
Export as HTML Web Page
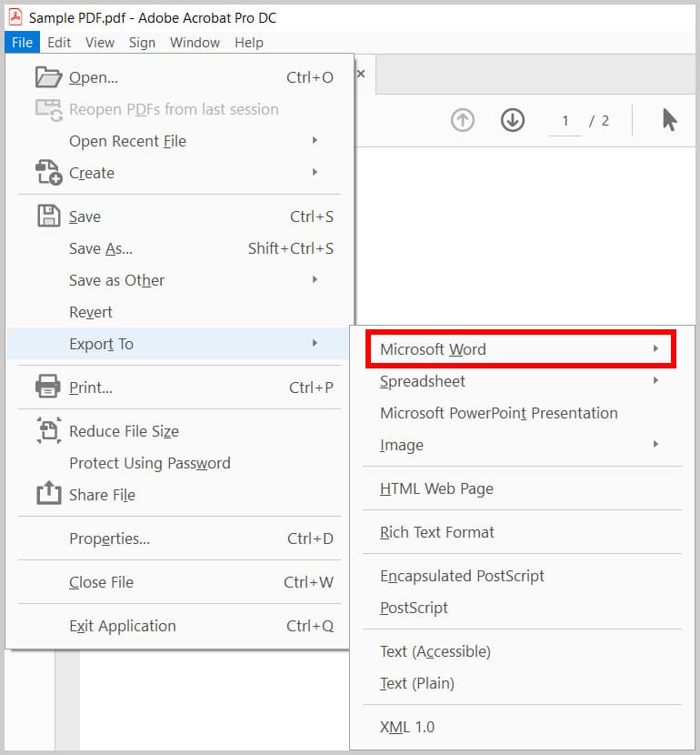point(522,488)
